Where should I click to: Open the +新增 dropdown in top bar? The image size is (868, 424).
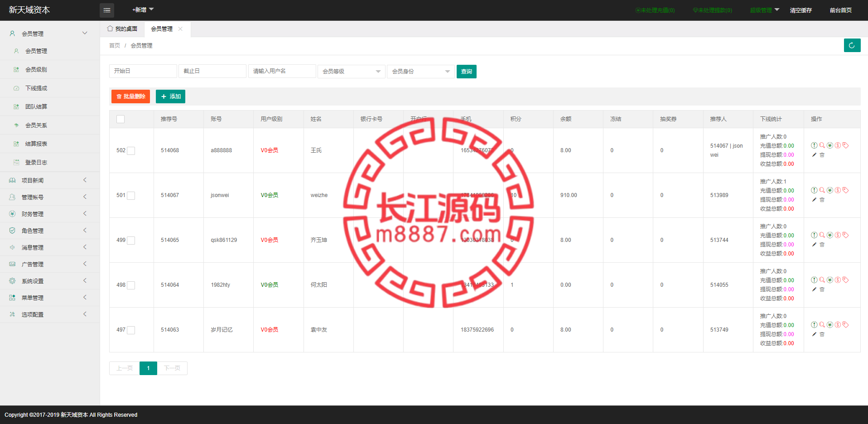pos(143,10)
